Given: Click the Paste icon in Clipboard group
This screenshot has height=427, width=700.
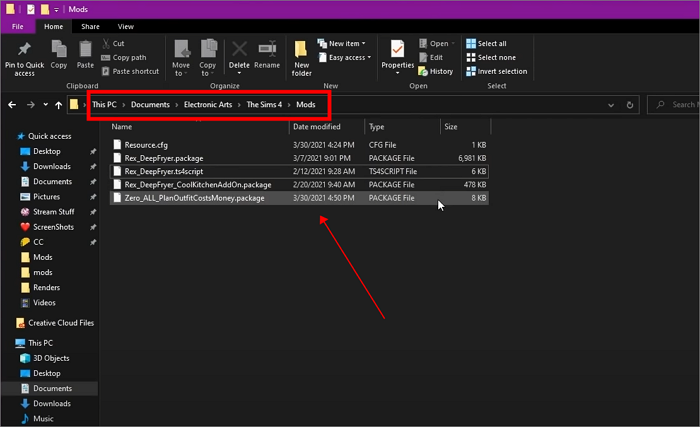Looking at the screenshot, I should pyautogui.click(x=85, y=50).
